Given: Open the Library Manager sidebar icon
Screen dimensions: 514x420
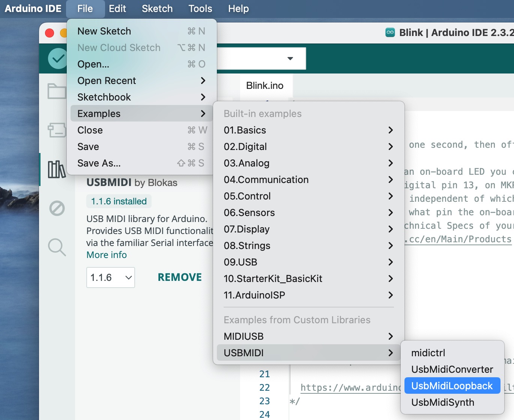Looking at the screenshot, I should [x=57, y=169].
